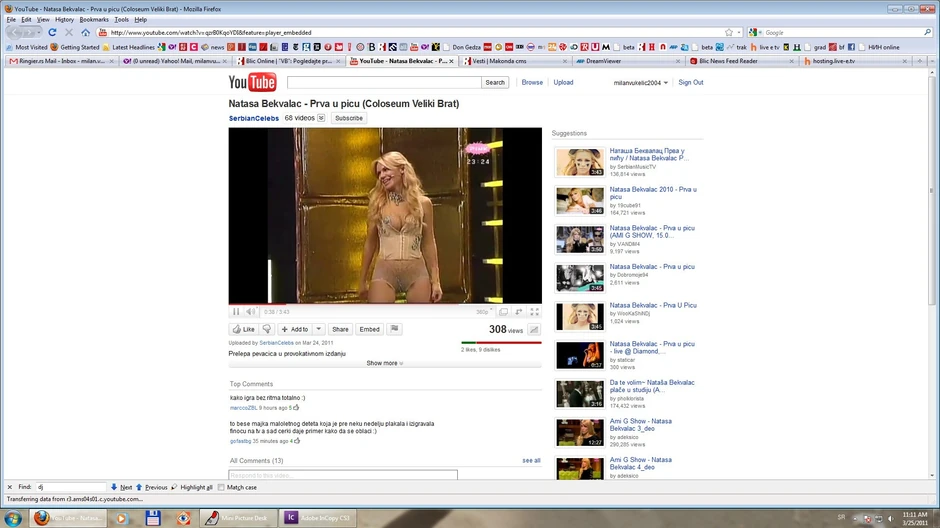The height and width of the screenshot is (528, 940).
Task: Open the Add to dropdown arrow
Action: [319, 329]
